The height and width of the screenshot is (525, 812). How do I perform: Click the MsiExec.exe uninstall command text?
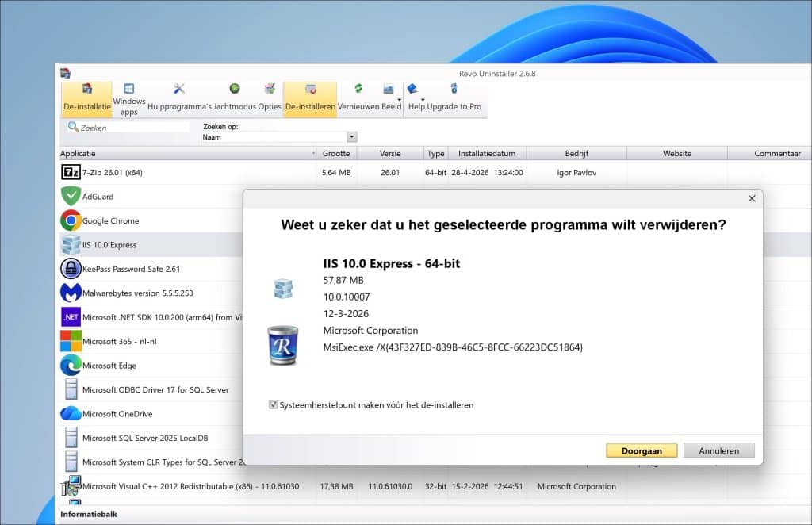click(453, 347)
